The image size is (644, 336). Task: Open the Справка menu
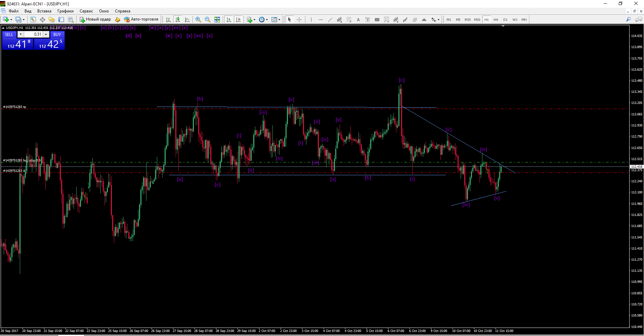click(123, 11)
